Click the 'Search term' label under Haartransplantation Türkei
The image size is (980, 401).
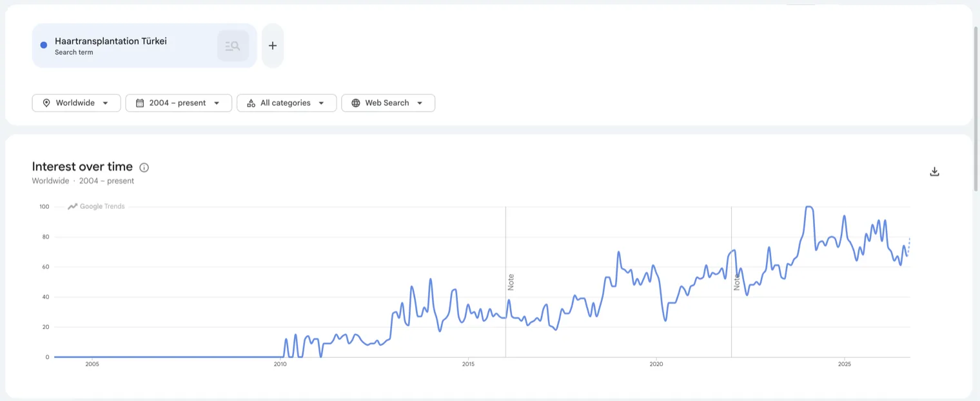pos(73,53)
